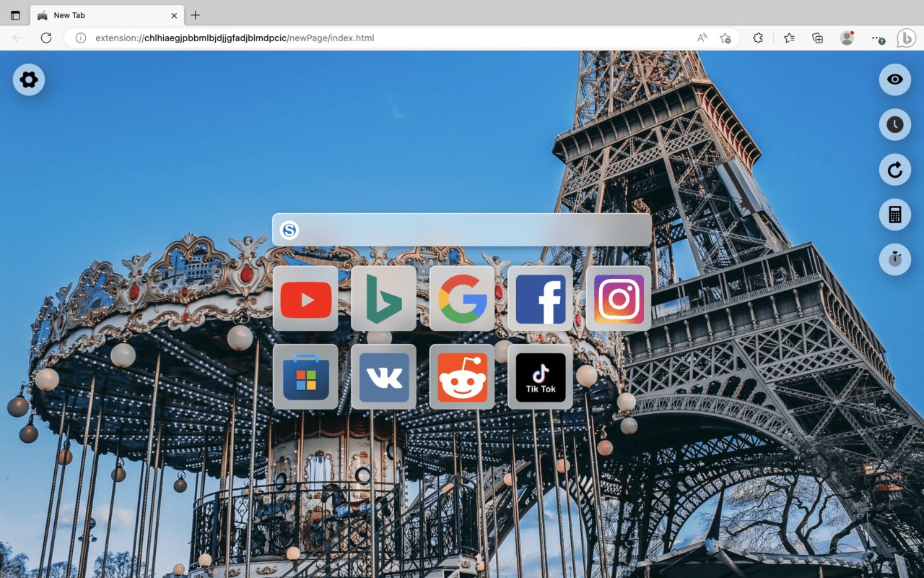Open the settings gear on the new tab page

[29, 79]
